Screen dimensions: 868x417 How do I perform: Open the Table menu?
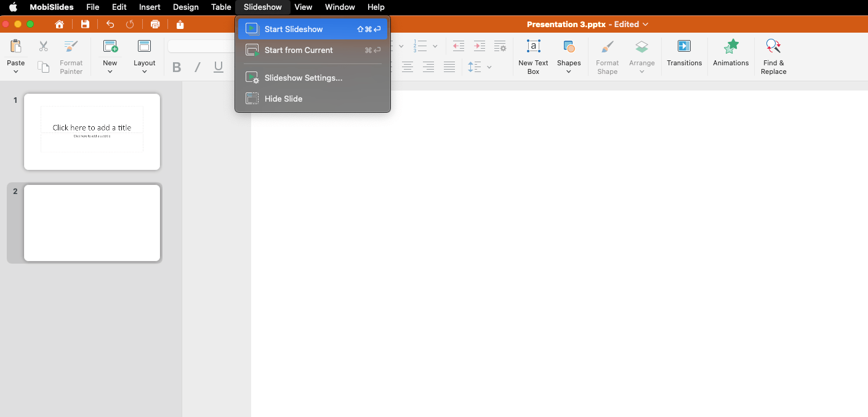(x=221, y=7)
